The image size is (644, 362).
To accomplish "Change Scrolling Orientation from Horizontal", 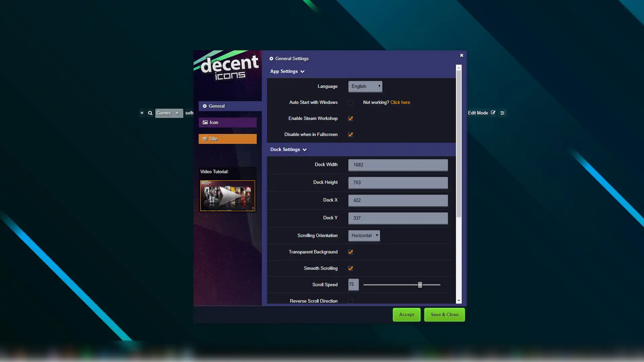I will [x=364, y=235].
